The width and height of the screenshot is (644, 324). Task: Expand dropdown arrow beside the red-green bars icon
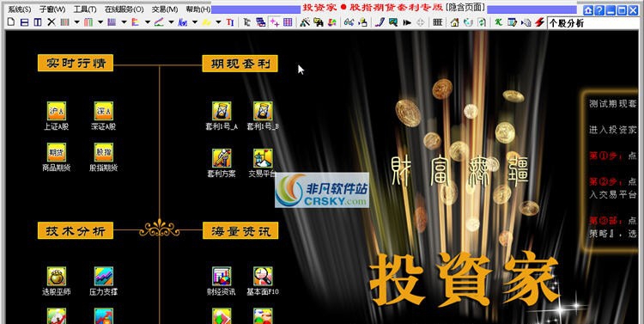tap(100, 22)
